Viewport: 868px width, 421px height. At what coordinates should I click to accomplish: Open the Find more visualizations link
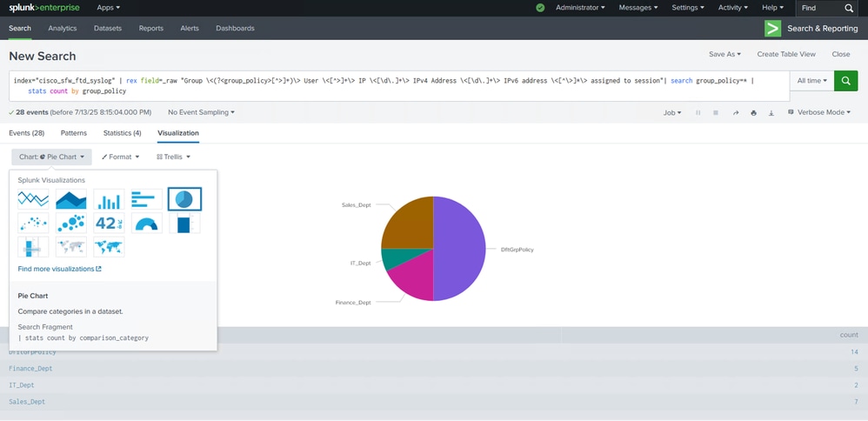tap(60, 269)
